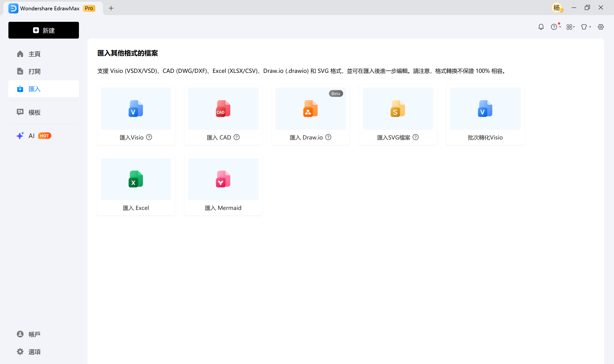Screen dimensions: 614x364
Task: Go to 主頁 in the sidebar
Action: coord(34,54)
